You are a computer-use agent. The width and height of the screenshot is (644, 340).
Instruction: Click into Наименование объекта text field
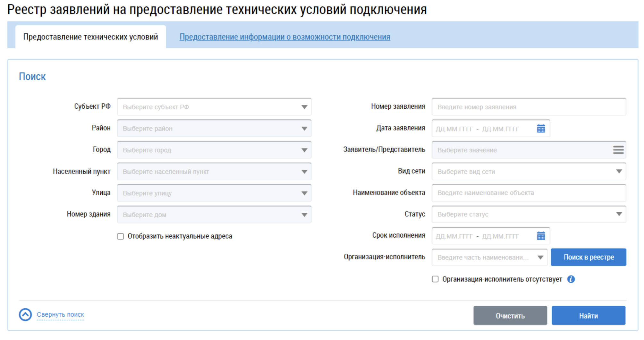pyautogui.click(x=529, y=193)
